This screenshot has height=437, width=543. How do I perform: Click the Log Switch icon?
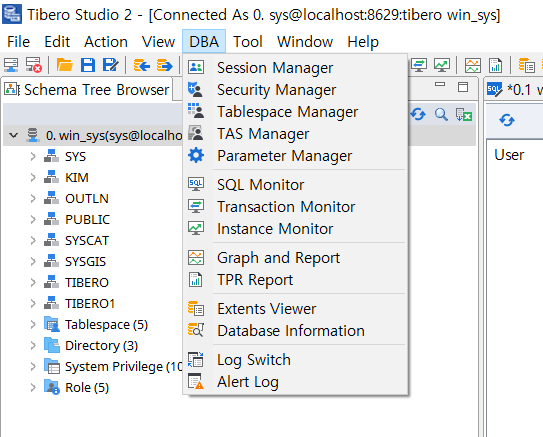coord(196,359)
